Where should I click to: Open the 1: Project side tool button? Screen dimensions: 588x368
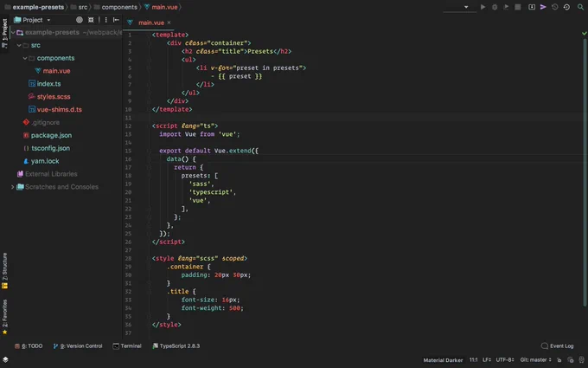pyautogui.click(x=4, y=33)
